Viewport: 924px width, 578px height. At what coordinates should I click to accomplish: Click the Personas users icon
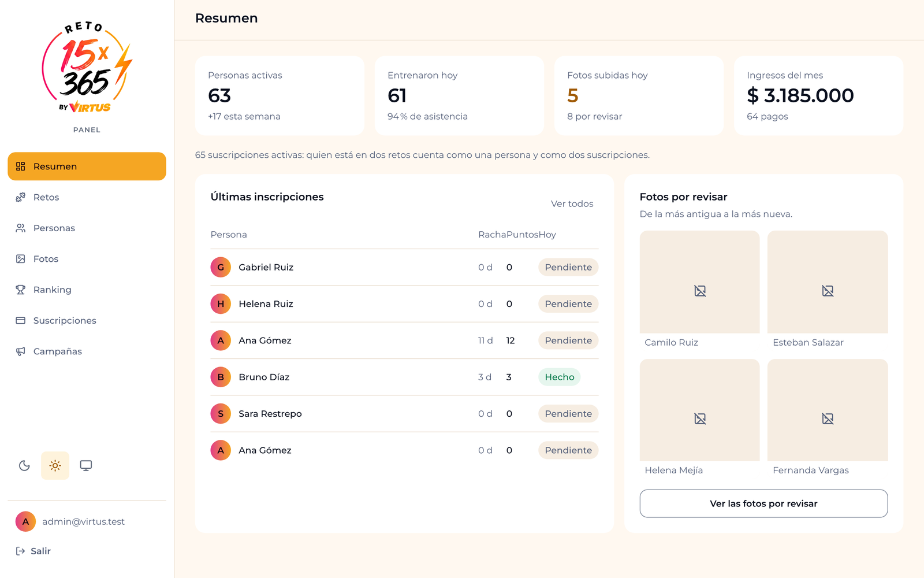coord(21,228)
